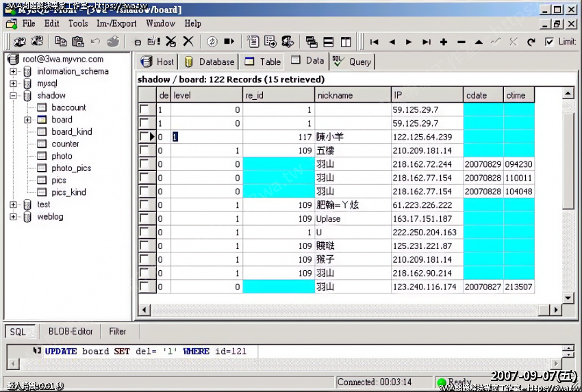Click the scissors cut icon in toolbar
This screenshot has height=392, width=582.
click(171, 42)
